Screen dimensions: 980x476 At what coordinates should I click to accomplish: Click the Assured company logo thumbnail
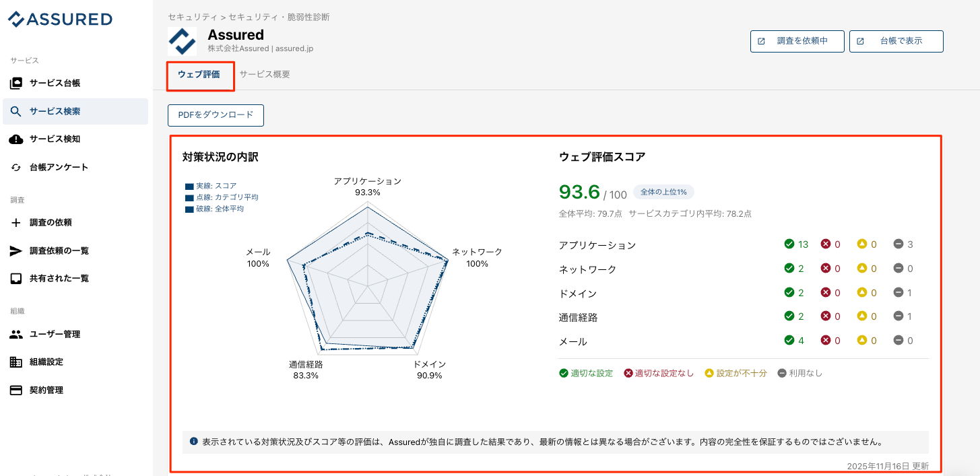tap(183, 41)
